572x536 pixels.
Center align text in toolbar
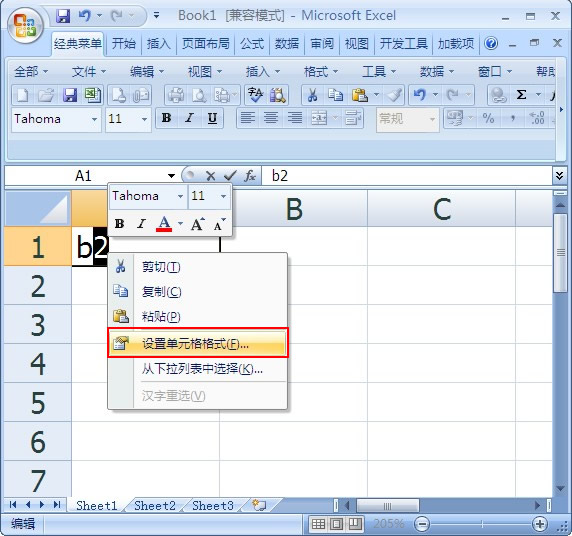pyautogui.click(x=271, y=118)
